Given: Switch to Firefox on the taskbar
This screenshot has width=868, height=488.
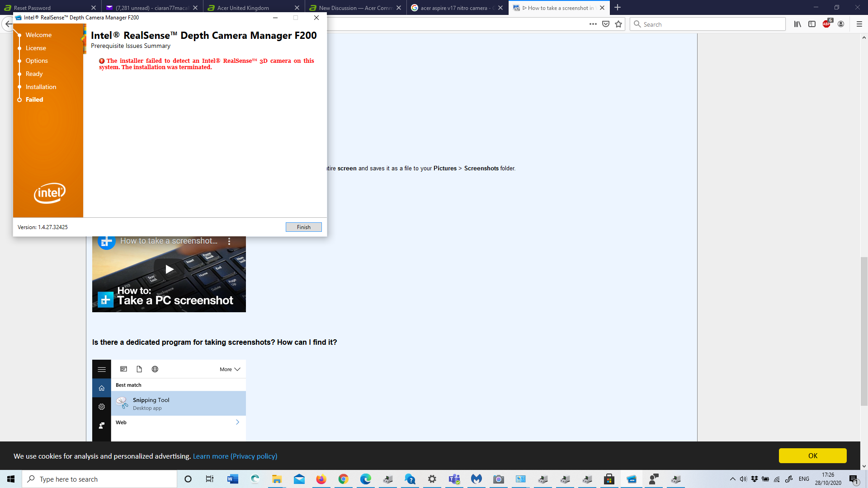Looking at the screenshot, I should (321, 479).
